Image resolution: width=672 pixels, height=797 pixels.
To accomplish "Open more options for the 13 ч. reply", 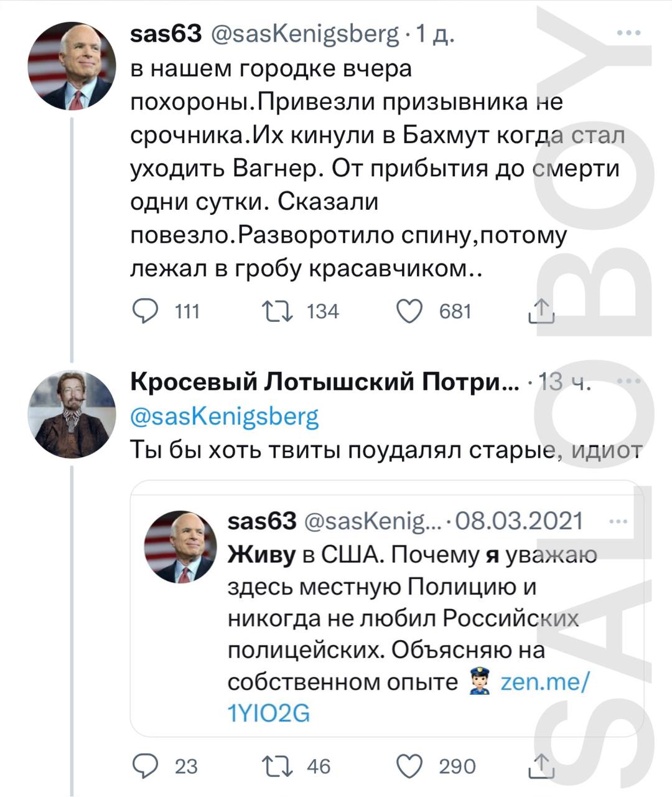I will tap(628, 382).
